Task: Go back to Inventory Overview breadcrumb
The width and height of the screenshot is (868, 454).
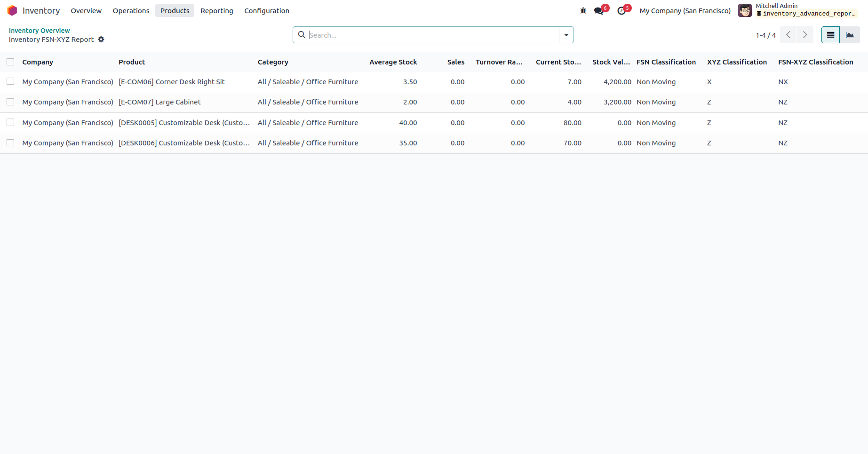Action: (39, 31)
